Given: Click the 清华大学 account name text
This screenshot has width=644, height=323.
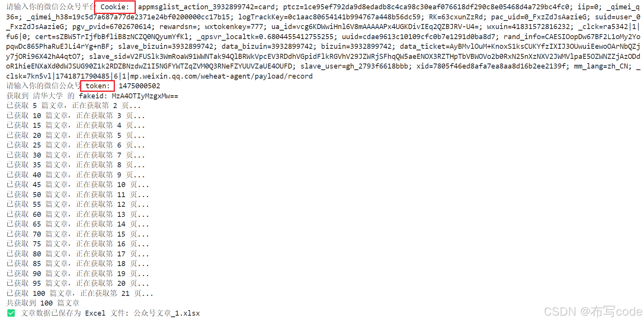Looking at the screenshot, I should (x=48, y=96).
